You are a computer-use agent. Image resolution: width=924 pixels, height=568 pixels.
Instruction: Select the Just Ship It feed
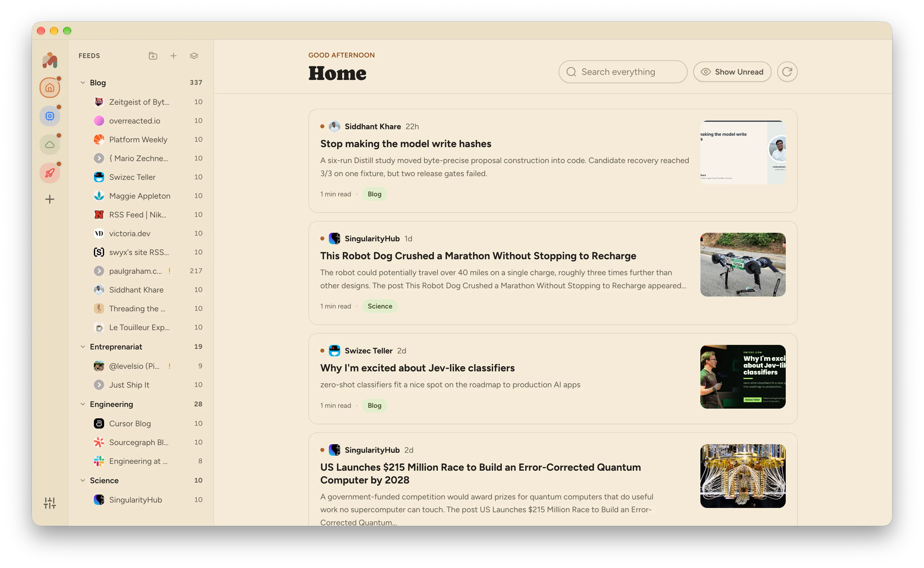(x=148, y=385)
